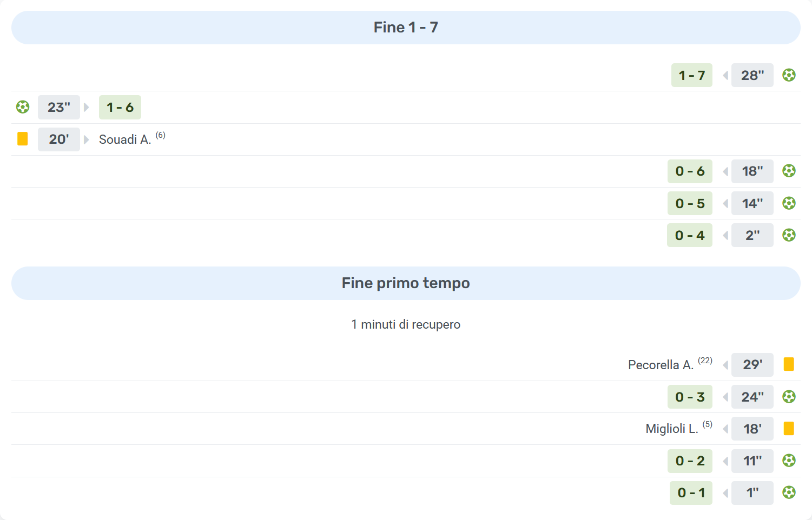The height and width of the screenshot is (520, 812).
Task: Select the Souadi A. player name
Action: click(x=125, y=139)
